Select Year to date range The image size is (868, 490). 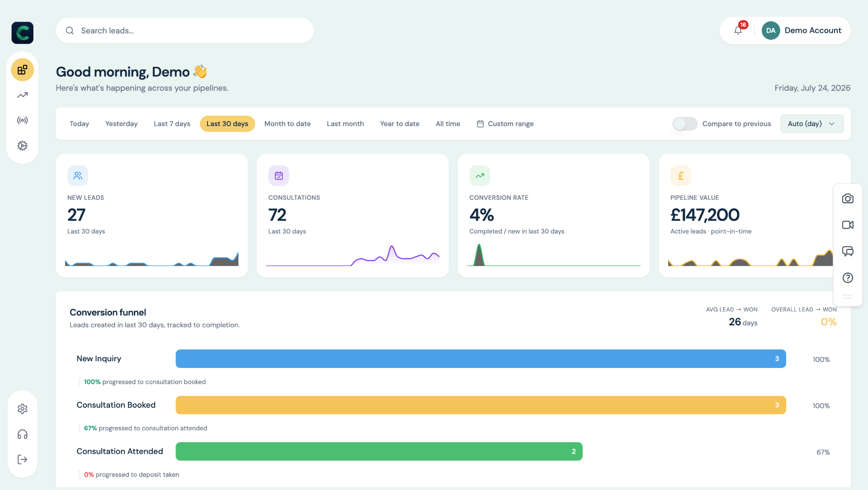coord(400,123)
